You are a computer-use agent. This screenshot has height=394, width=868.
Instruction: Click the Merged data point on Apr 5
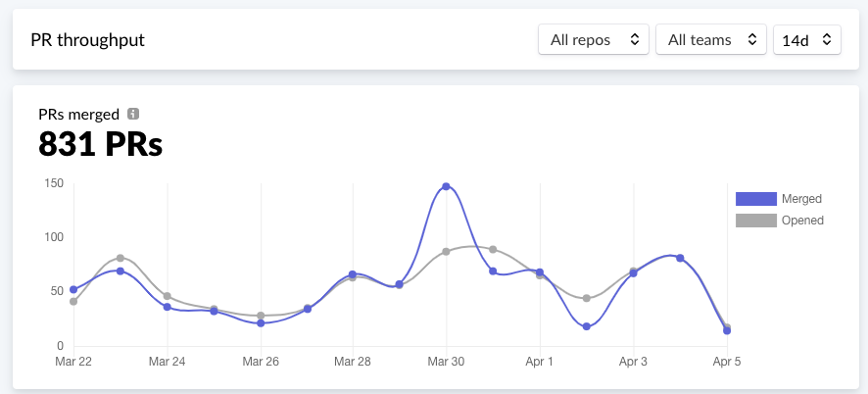click(727, 331)
